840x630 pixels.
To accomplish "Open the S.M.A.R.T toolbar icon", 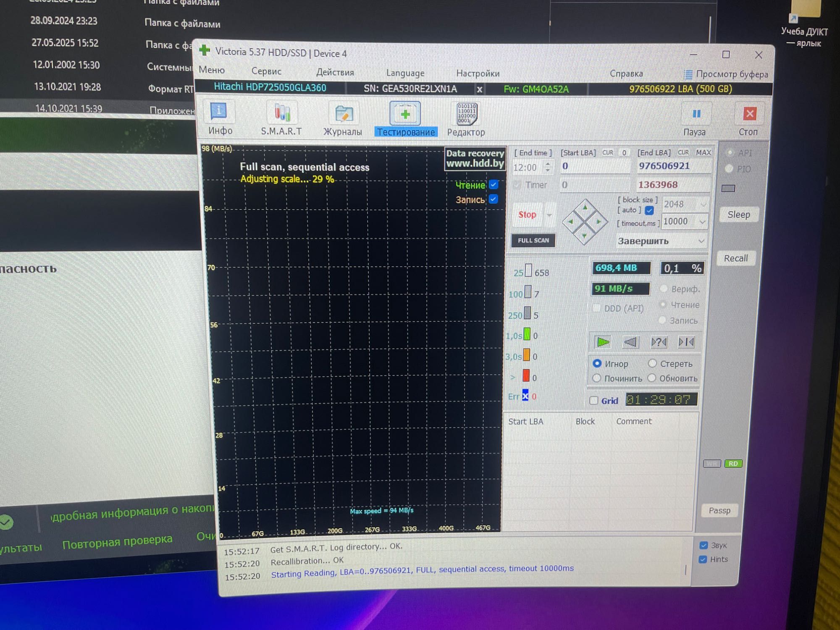I will point(282,113).
